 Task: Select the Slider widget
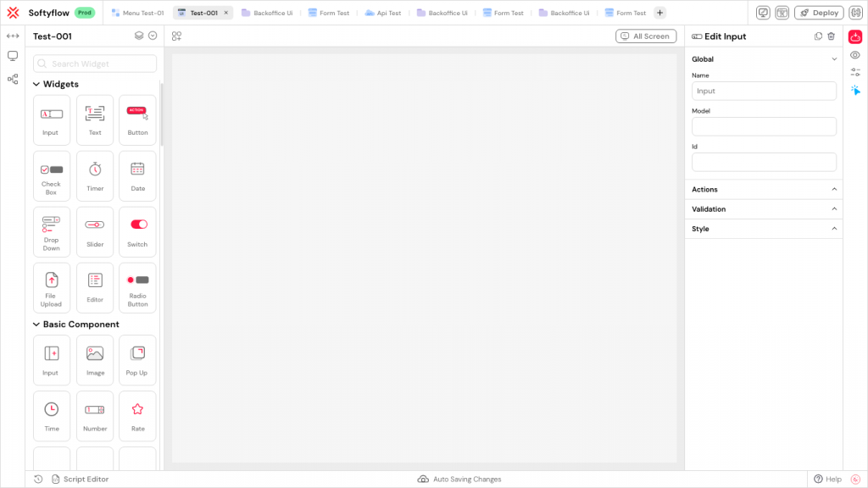pos(95,231)
